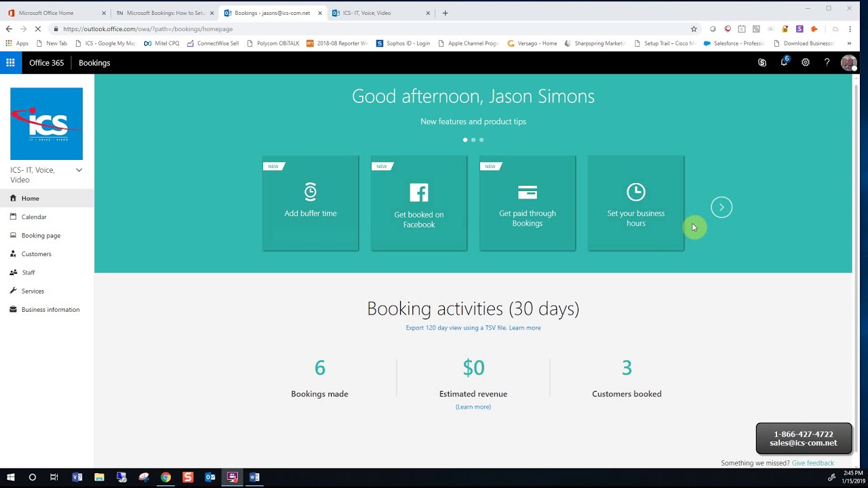Open the user profile picture menu
The width and height of the screenshot is (868, 488).
click(848, 63)
